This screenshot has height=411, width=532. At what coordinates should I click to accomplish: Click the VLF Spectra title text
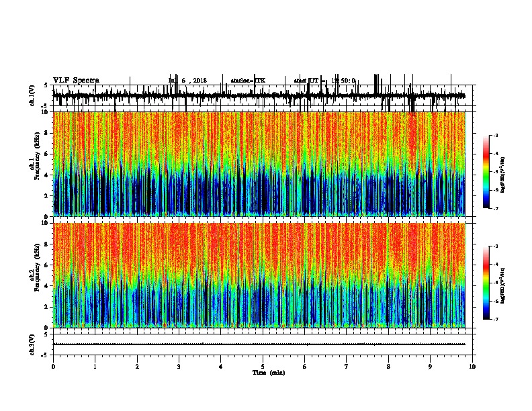[x=76, y=81]
